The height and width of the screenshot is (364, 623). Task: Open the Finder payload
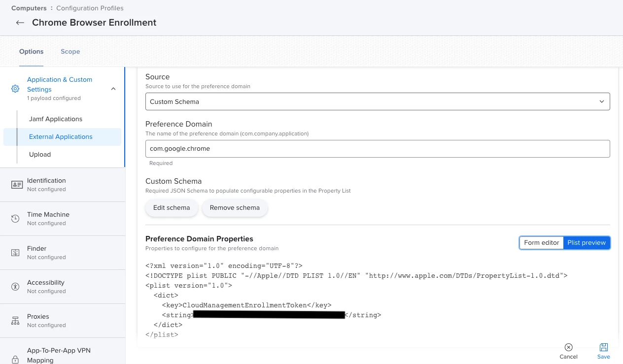(62, 253)
